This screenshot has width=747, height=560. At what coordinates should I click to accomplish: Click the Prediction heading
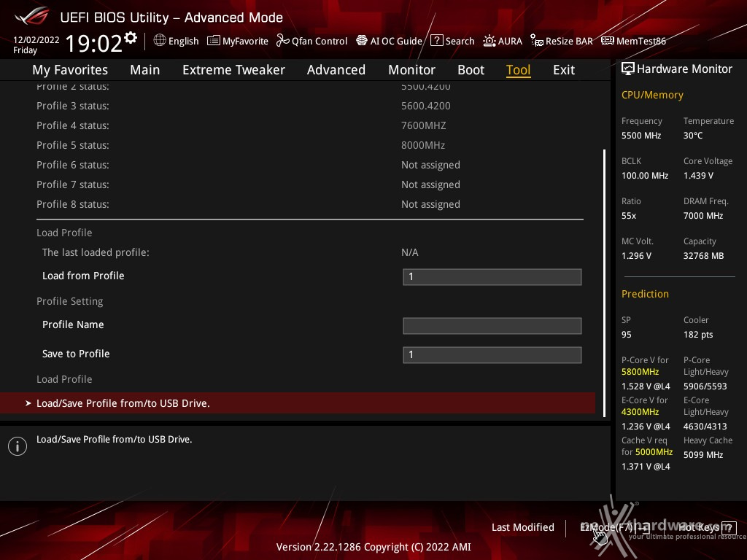pos(645,294)
